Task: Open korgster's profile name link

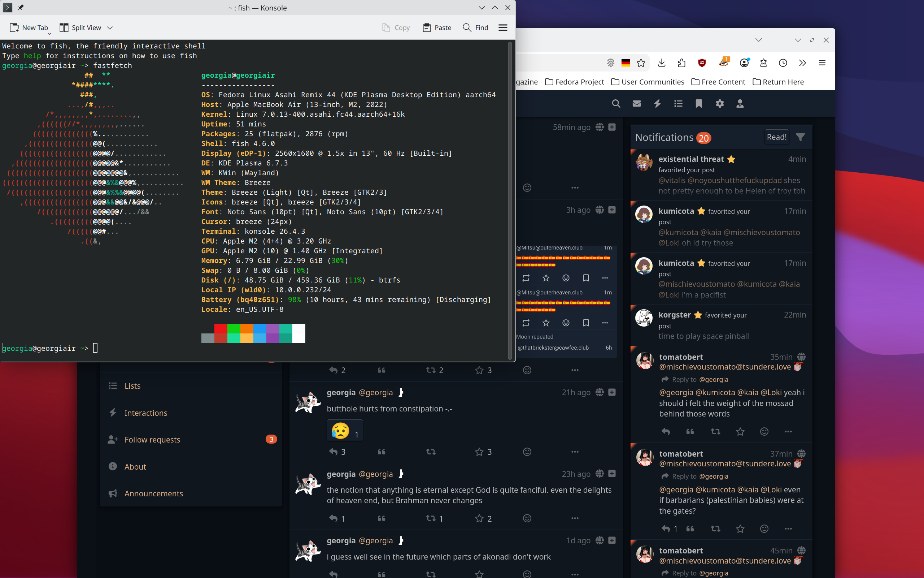Action: (x=674, y=315)
